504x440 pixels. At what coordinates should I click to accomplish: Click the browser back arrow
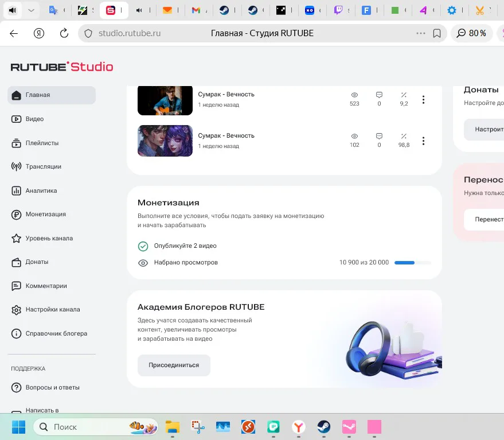(14, 33)
